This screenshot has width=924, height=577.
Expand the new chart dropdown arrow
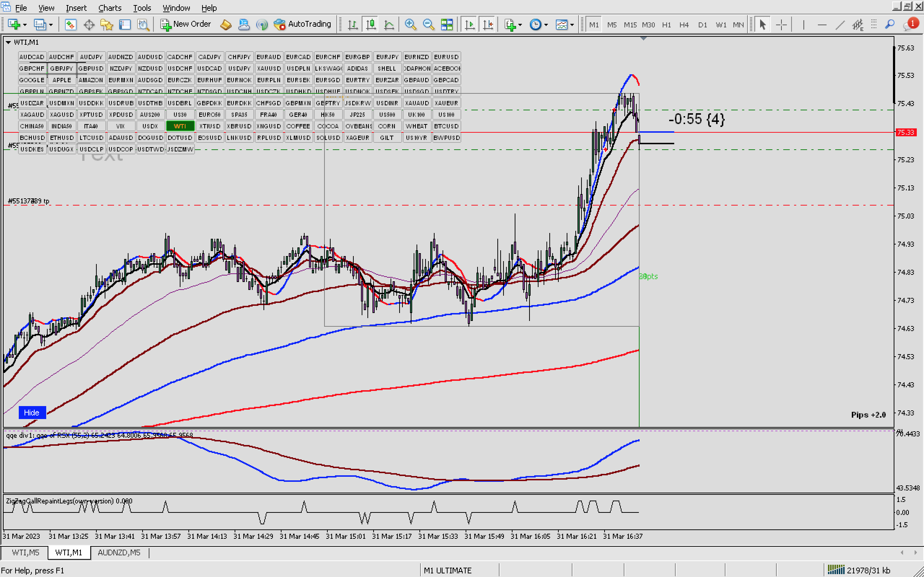25,25
